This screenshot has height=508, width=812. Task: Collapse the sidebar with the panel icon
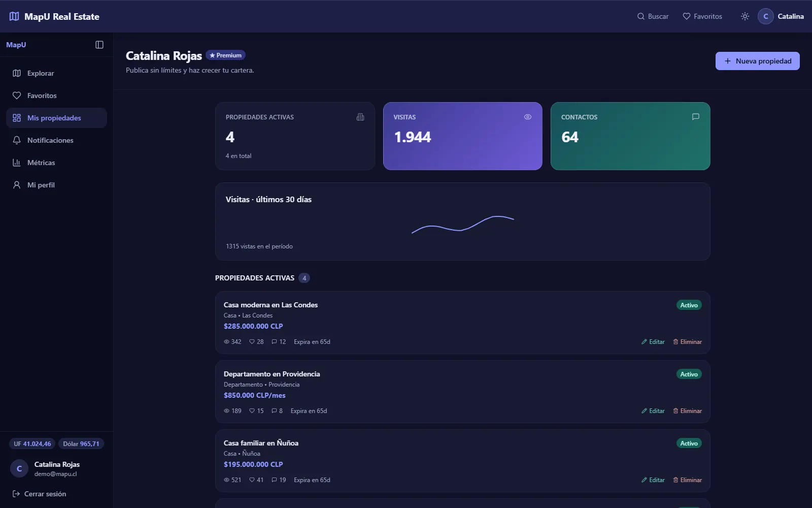pyautogui.click(x=99, y=45)
